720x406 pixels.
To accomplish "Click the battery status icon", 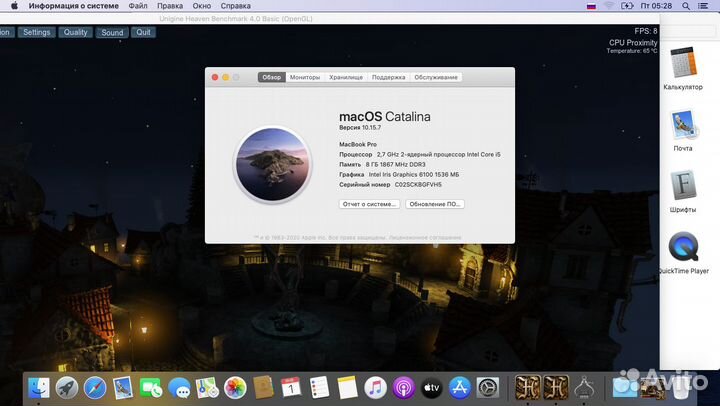I will [x=627, y=6].
